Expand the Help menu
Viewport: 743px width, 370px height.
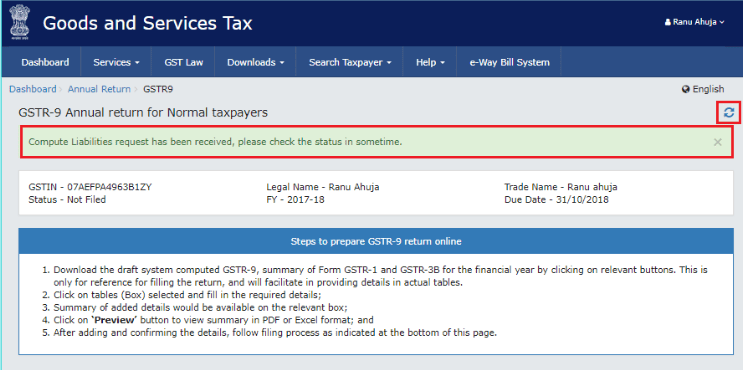point(430,62)
